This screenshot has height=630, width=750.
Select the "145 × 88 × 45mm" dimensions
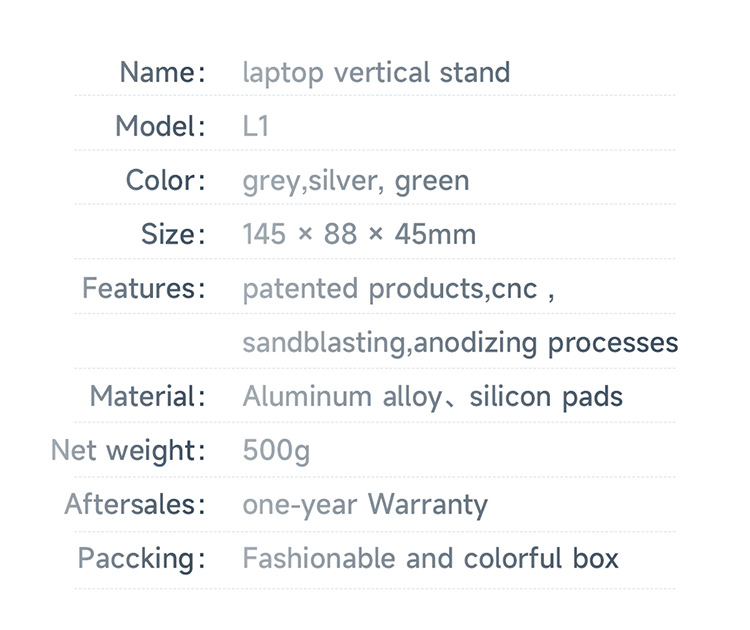coord(359,235)
